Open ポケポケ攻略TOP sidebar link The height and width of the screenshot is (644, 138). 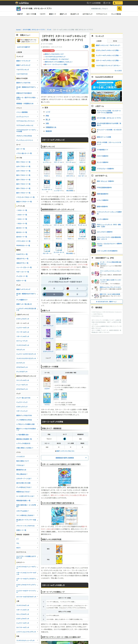pyautogui.click(x=24, y=47)
